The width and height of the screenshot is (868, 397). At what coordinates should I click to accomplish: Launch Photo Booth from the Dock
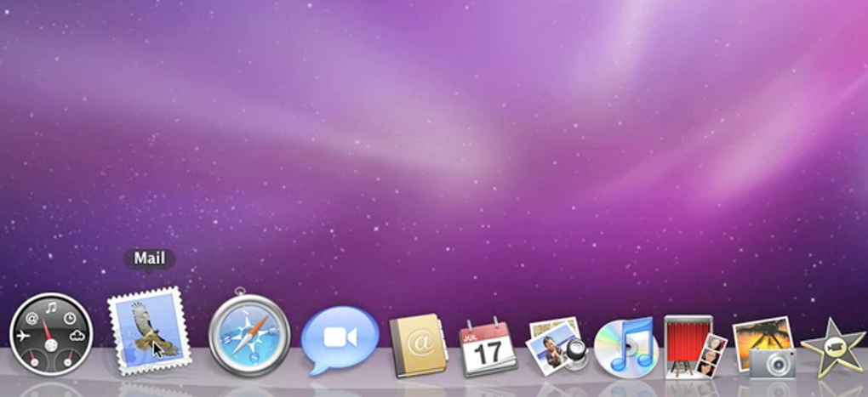(x=694, y=347)
